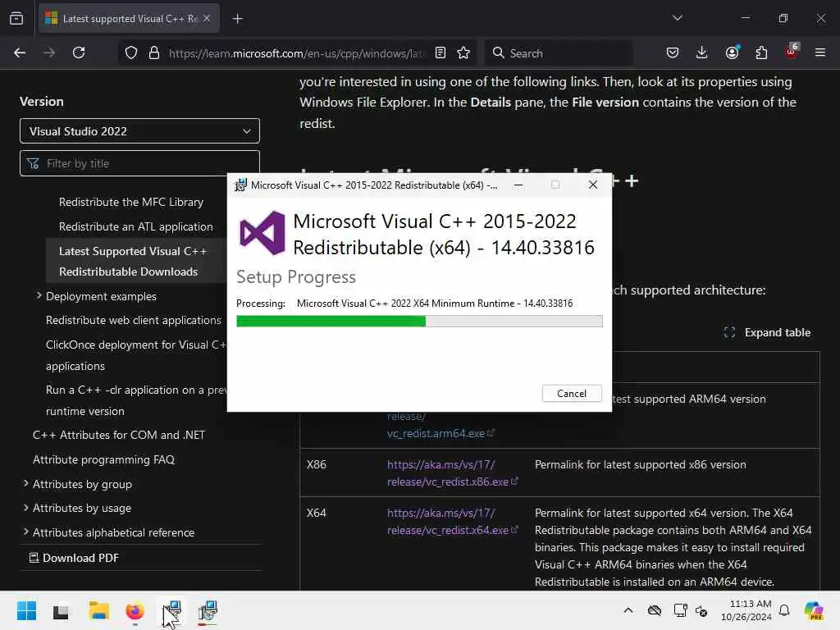Image resolution: width=840 pixels, height=630 pixels.
Task: Open the clock showing 11:13 AM
Action: [746, 610]
